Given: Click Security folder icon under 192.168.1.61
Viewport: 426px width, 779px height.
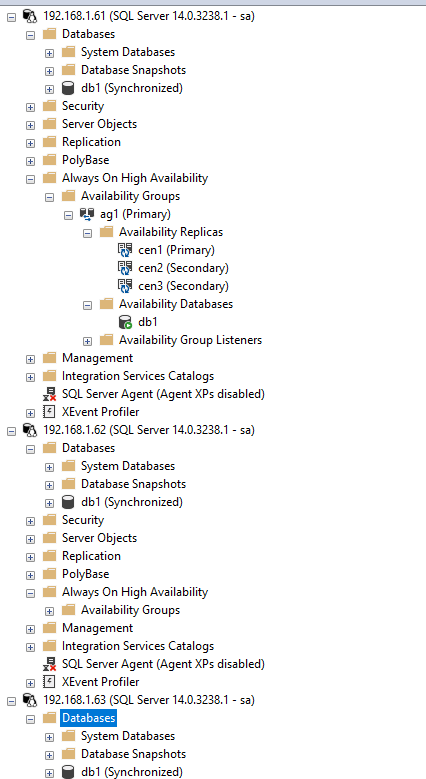Looking at the screenshot, I should [50, 106].
